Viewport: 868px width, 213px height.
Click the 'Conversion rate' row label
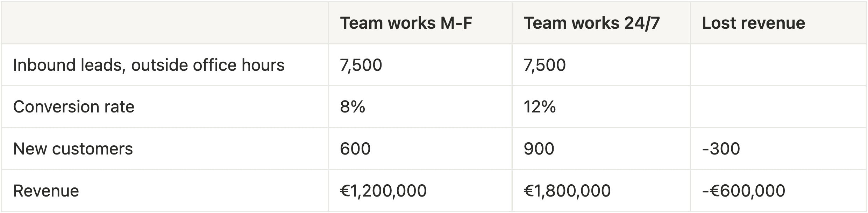tap(165, 107)
